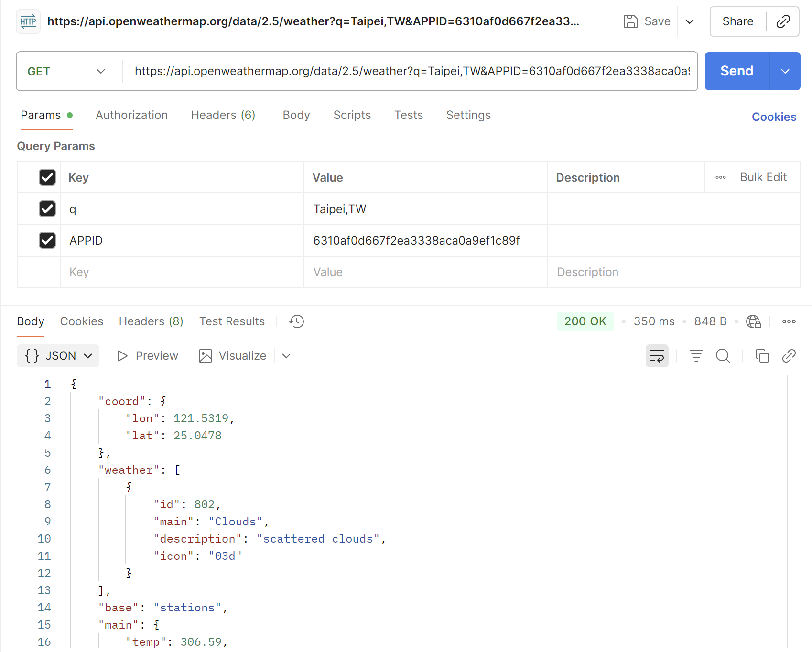Open Test Results tab
The image size is (812, 652).
[x=232, y=321]
